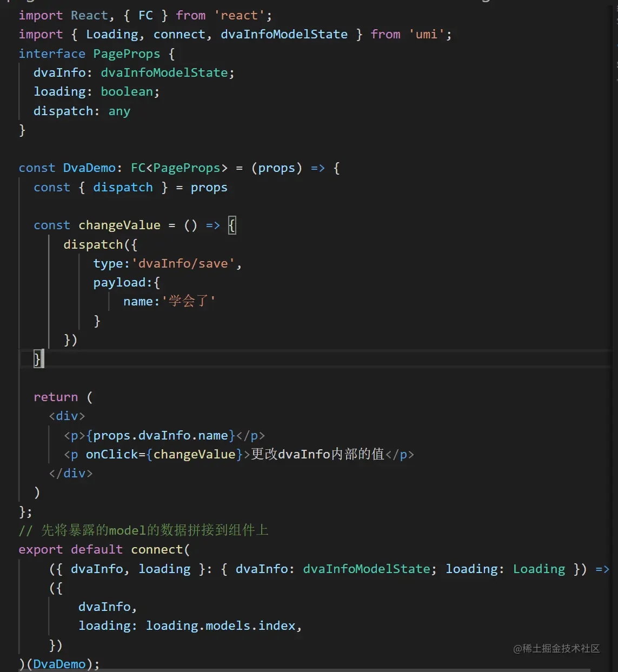Click the DvaDemo constant name
Viewport: 618px width, 672px height.
[x=89, y=168]
